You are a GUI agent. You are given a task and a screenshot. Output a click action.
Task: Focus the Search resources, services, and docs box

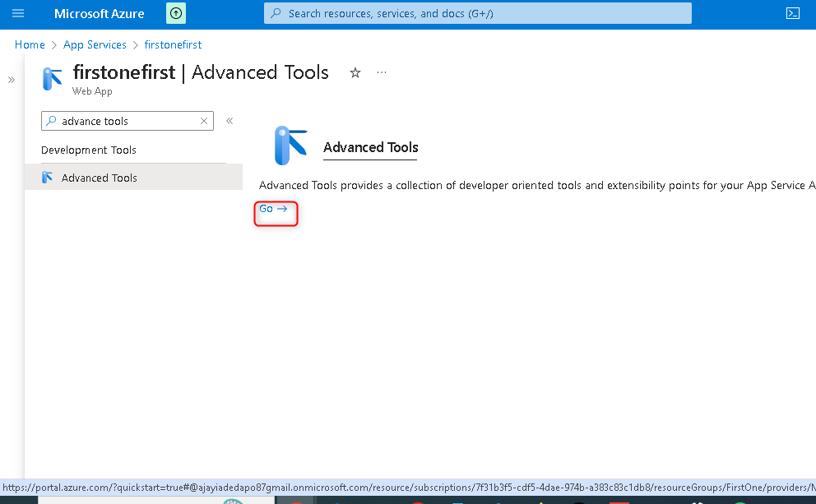point(477,13)
